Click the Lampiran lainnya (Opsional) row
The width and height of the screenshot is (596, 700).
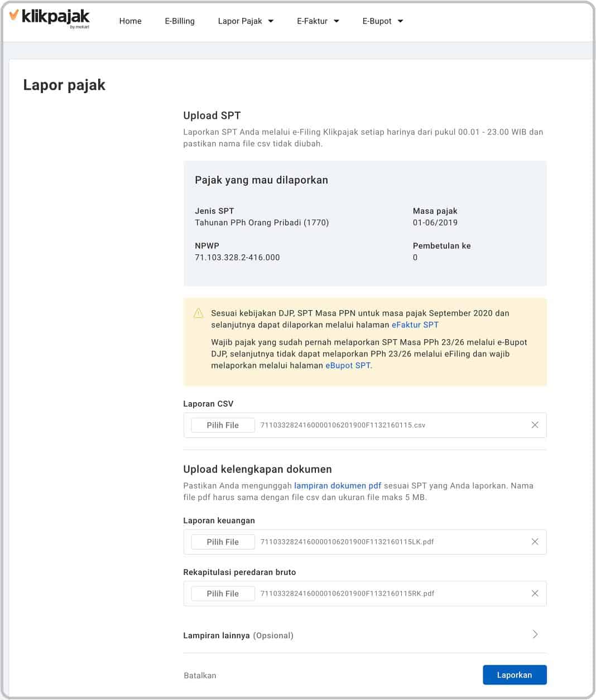[x=365, y=635]
